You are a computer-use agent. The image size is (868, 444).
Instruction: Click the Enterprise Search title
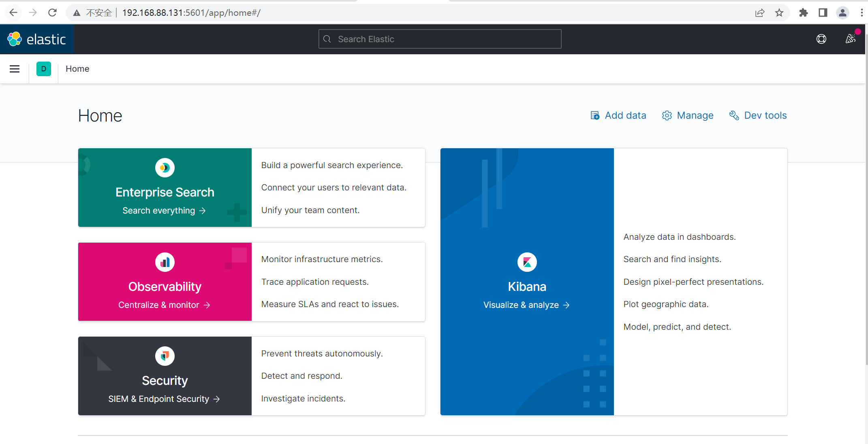[x=165, y=192]
